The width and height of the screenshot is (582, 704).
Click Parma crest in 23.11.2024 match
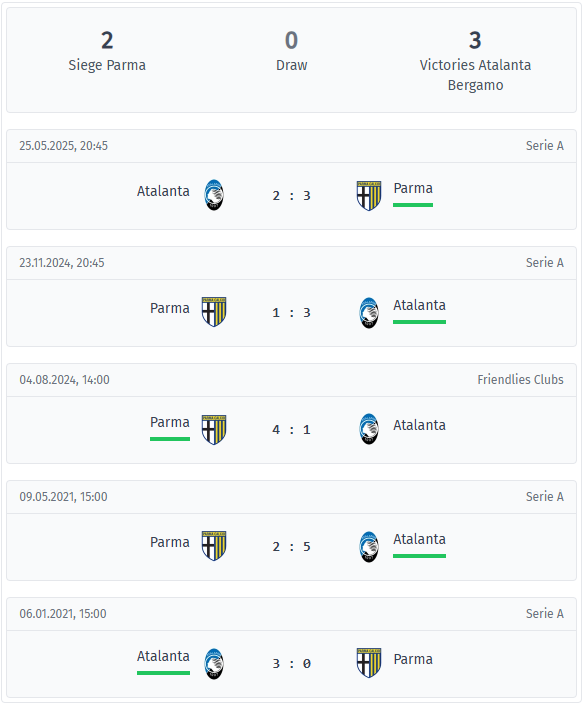click(x=214, y=312)
